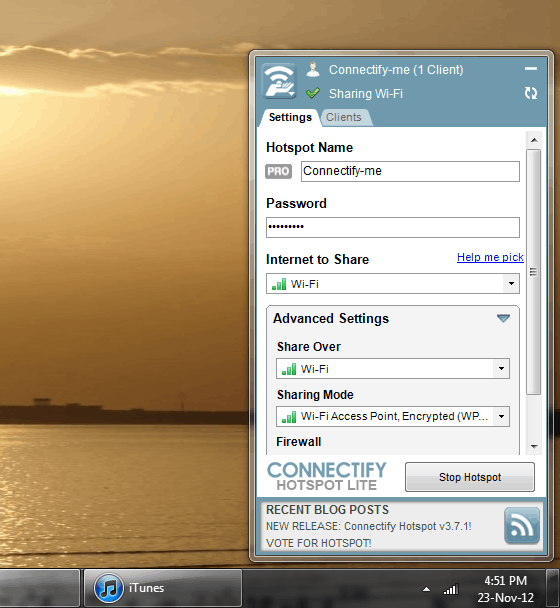Open the VOTE FOR HOTSPOT blog post

click(x=318, y=543)
